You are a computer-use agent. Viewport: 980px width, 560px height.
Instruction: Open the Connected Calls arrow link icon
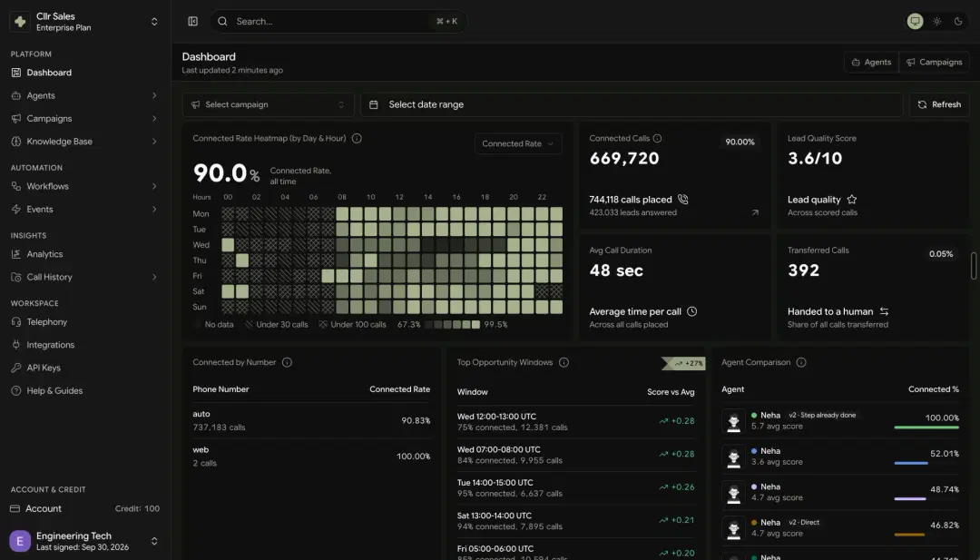click(755, 212)
